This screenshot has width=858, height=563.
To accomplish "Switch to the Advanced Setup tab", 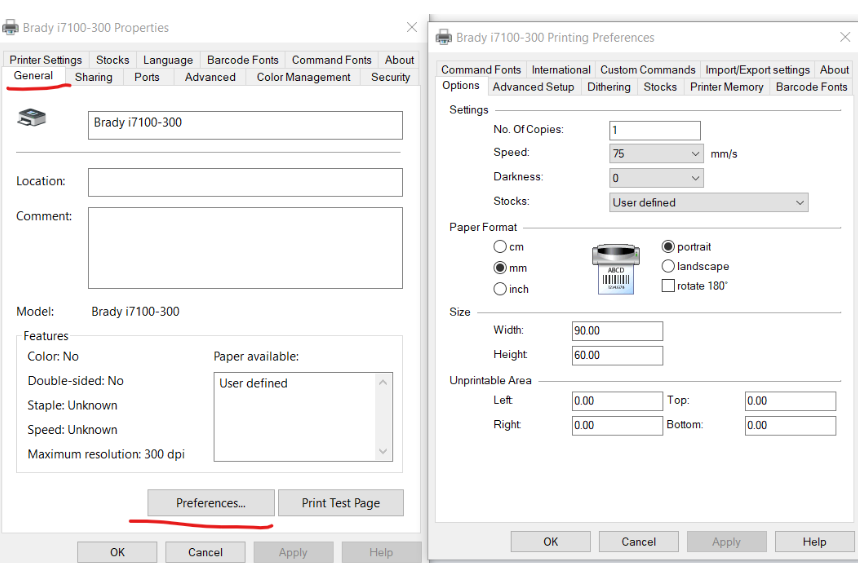I will 533,87.
